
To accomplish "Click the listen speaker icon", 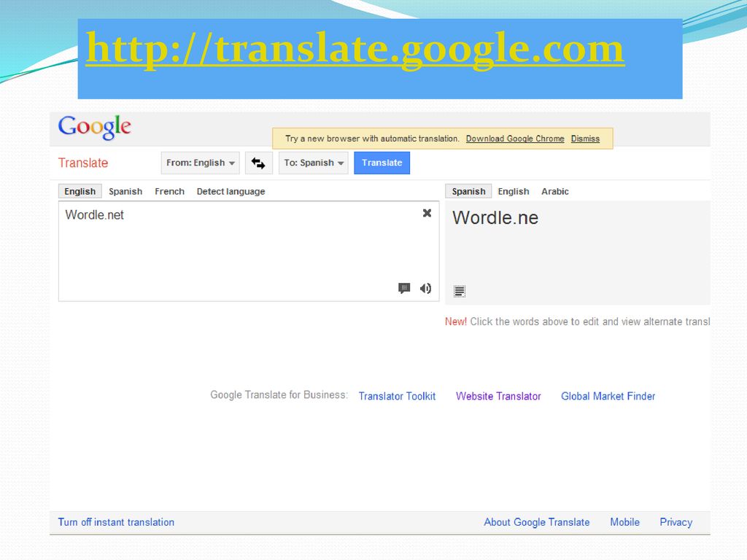I will pos(425,288).
